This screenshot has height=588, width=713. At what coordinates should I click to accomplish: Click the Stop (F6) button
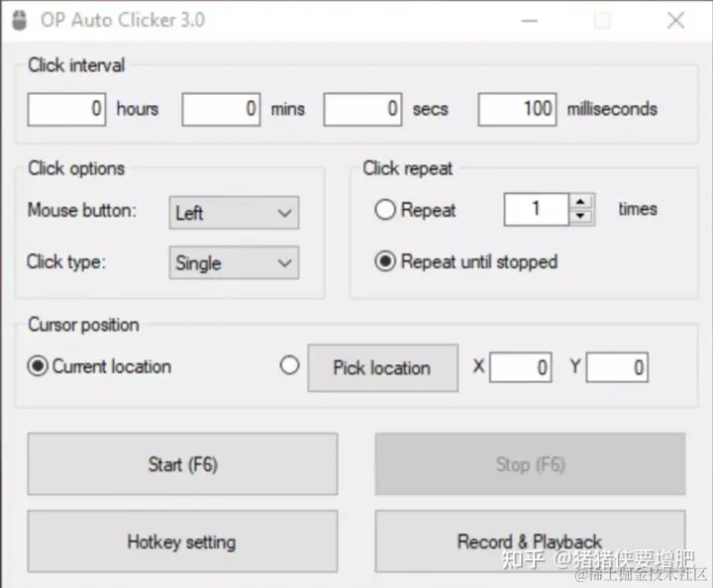click(530, 464)
